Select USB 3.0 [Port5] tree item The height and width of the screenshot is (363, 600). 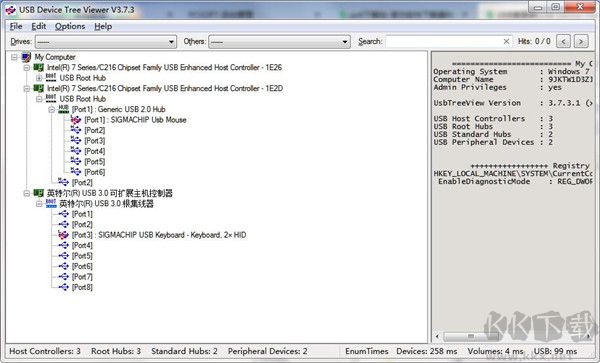pos(82,256)
